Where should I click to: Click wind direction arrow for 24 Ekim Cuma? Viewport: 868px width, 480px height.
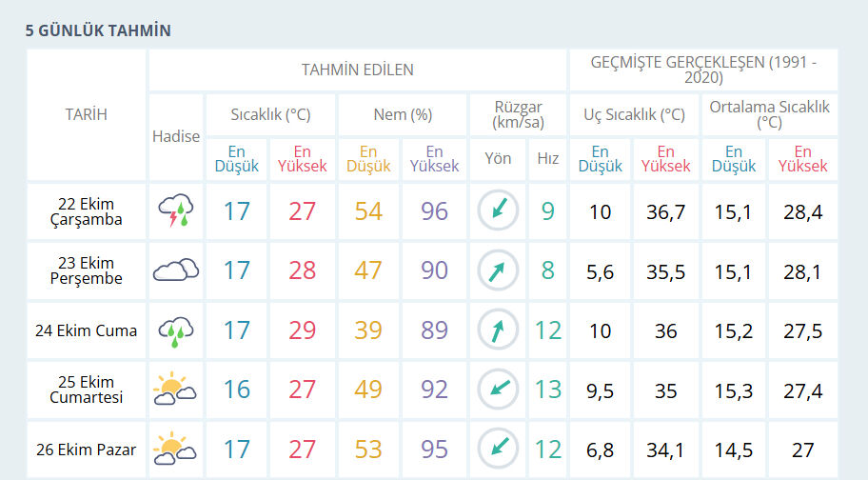[x=498, y=330]
